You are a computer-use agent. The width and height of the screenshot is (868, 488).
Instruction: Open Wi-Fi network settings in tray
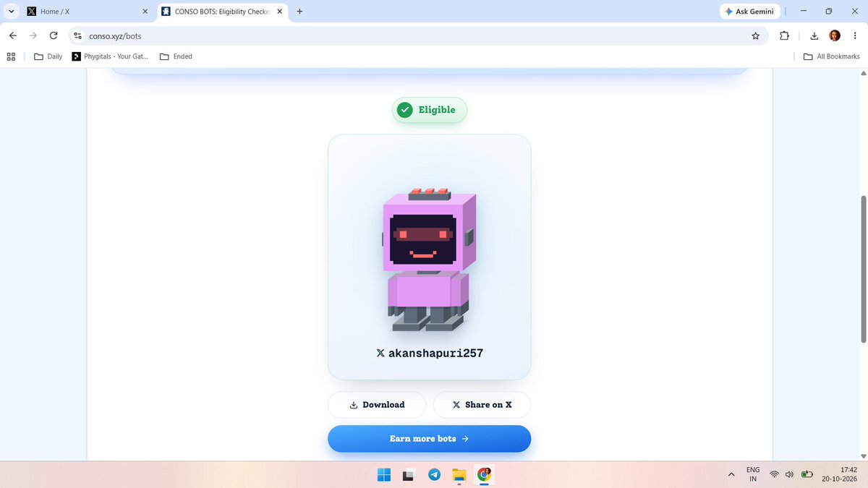click(775, 474)
